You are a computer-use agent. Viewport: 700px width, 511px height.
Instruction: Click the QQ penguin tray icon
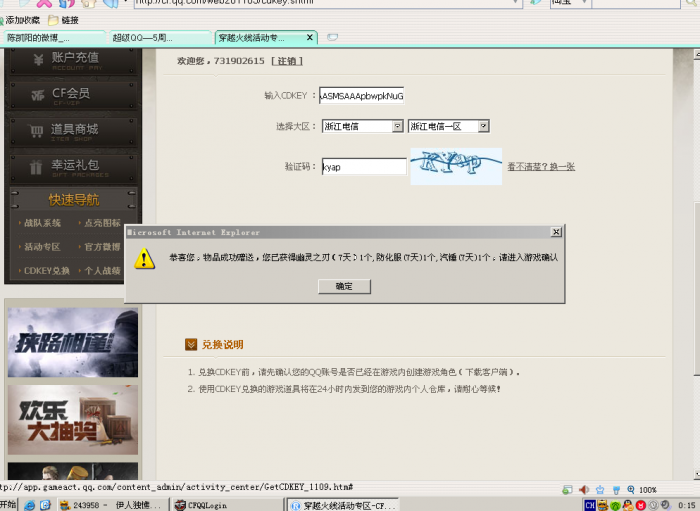click(x=628, y=505)
